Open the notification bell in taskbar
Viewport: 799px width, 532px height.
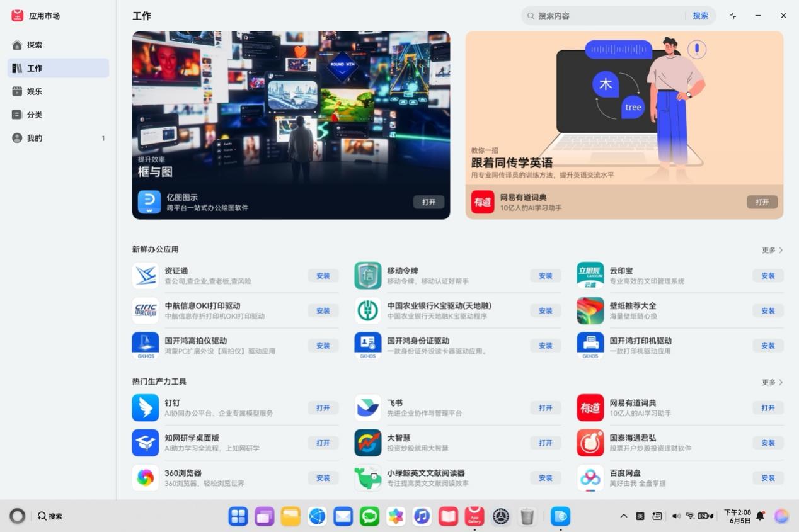pos(760,516)
